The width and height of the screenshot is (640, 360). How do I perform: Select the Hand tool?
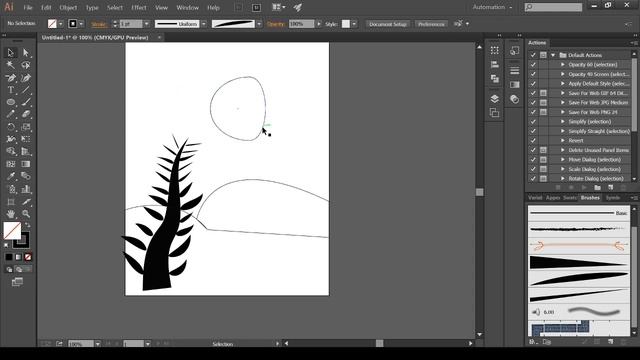click(x=11, y=214)
